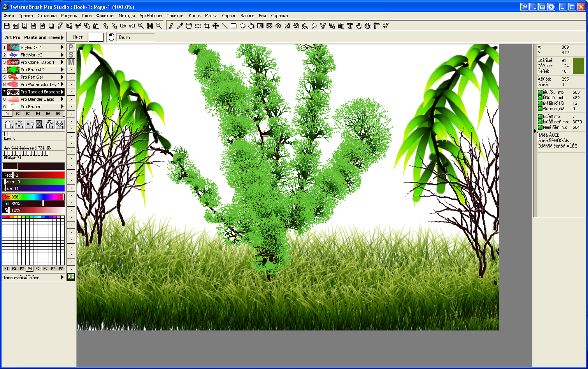
Task: Toggle the M button above layer strip
Action: [71, 62]
